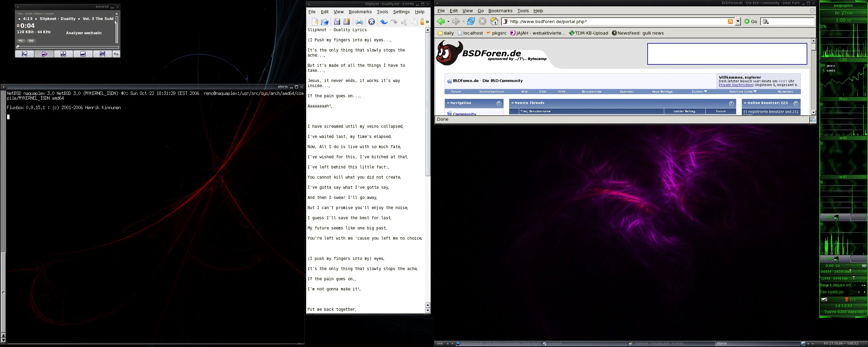Click Analyzer wechseln in the Amarok window
This screenshot has width=868, height=347.
point(84,33)
